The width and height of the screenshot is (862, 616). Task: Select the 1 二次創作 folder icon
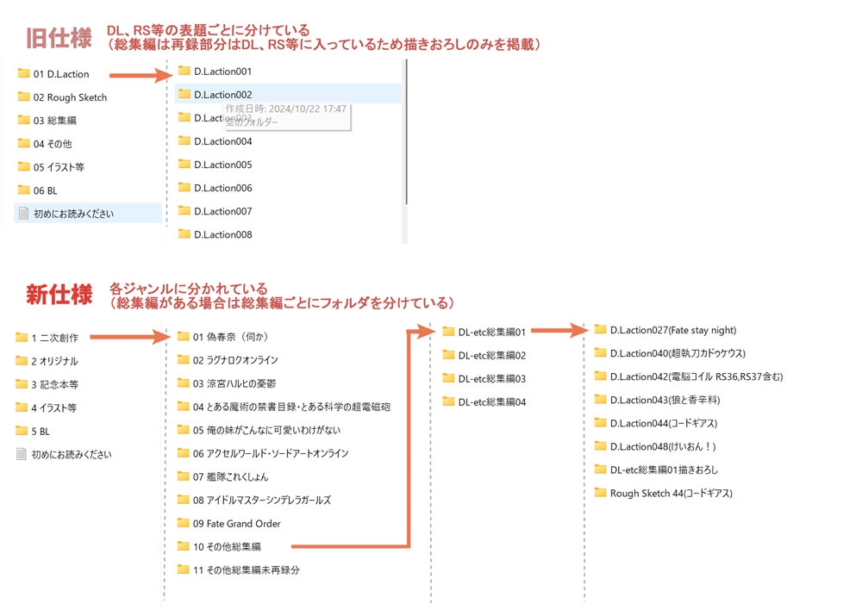(22, 338)
